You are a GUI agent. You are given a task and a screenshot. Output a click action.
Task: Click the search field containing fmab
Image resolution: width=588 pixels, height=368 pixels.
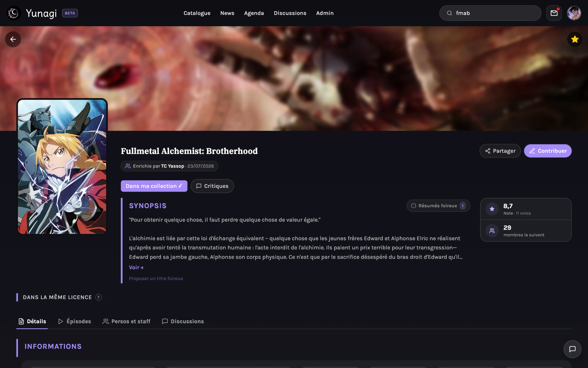pyautogui.click(x=490, y=13)
